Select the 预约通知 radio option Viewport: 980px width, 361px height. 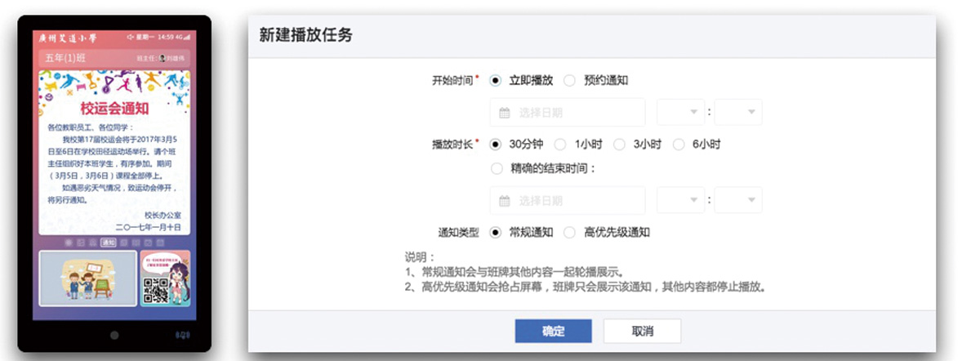point(569,81)
